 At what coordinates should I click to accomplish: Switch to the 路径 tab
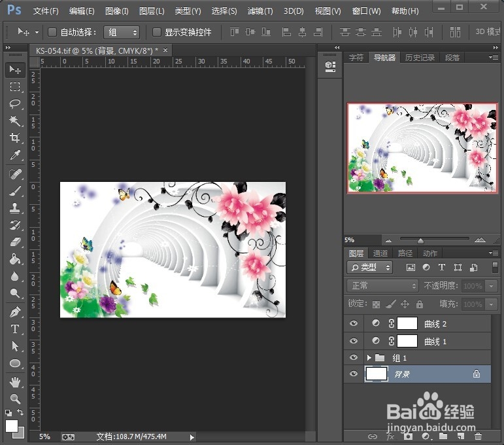[x=405, y=253]
